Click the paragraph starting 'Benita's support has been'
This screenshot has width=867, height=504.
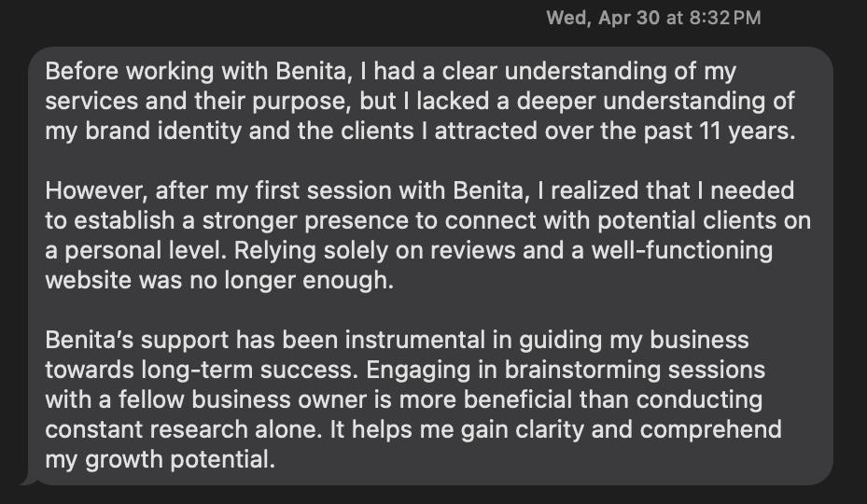tap(413, 399)
